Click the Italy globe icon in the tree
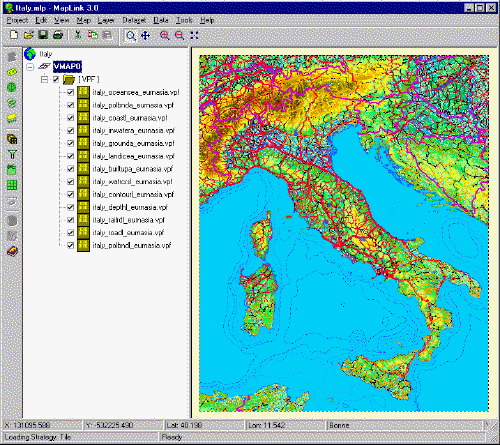This screenshot has width=500, height=445. tap(30, 54)
